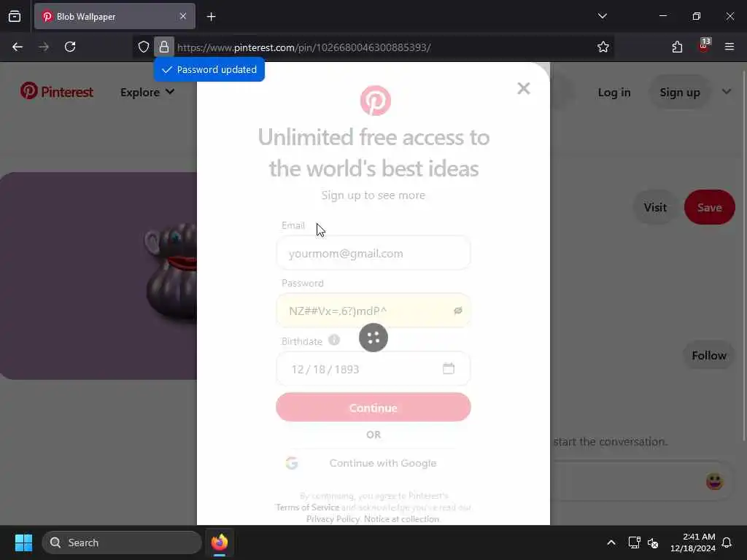The image size is (747, 560).
Task: Click the Firefox View icon in tab bar
Action: [x=15, y=16]
